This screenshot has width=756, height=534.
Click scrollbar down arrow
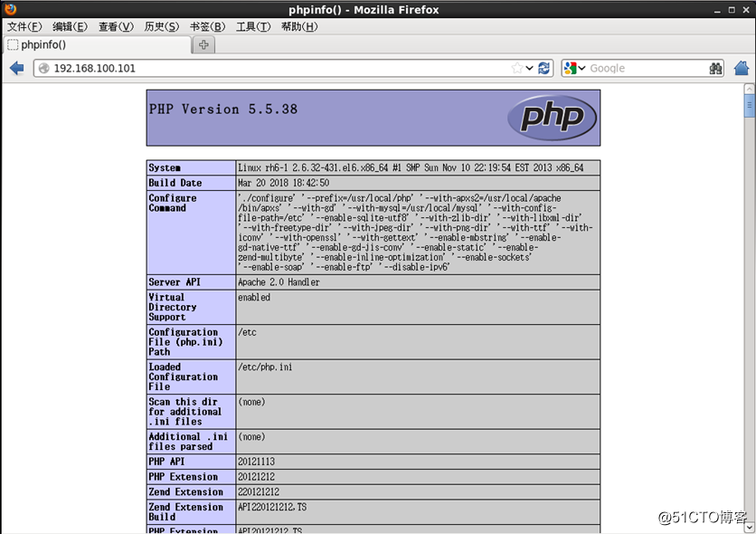coord(749,528)
